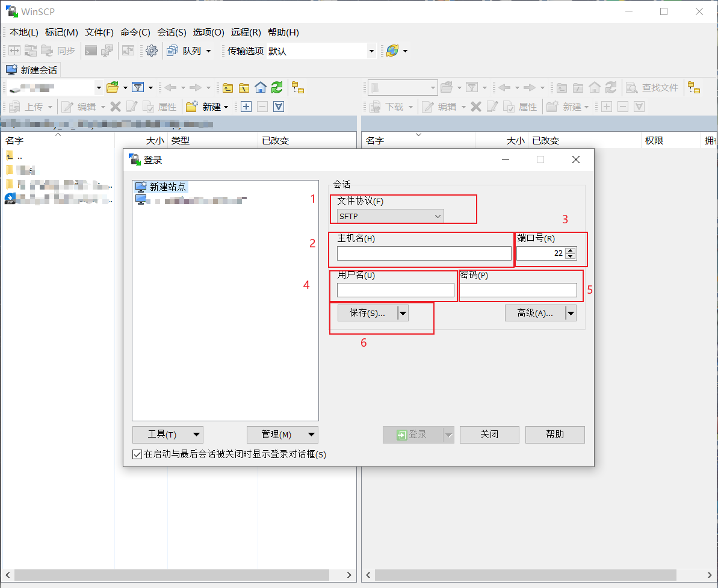
Task: Sort remote files by permissions (权限) column
Action: pyautogui.click(x=670, y=141)
